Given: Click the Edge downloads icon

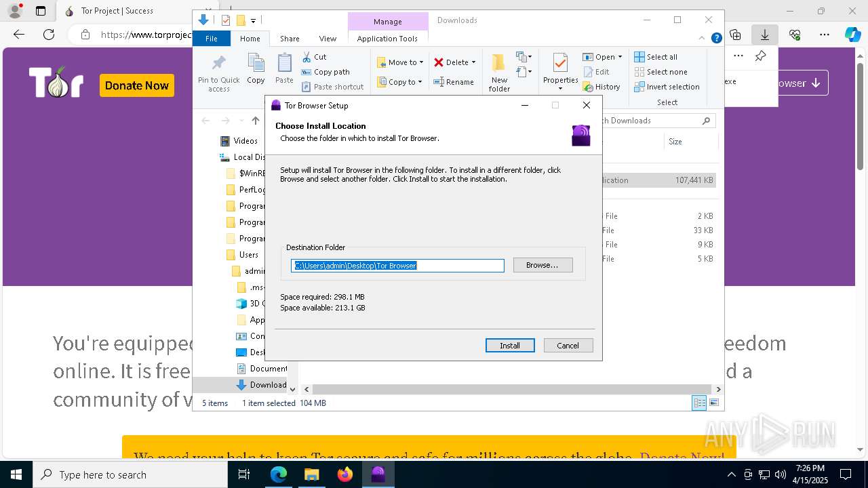Looking at the screenshot, I should coord(765,35).
